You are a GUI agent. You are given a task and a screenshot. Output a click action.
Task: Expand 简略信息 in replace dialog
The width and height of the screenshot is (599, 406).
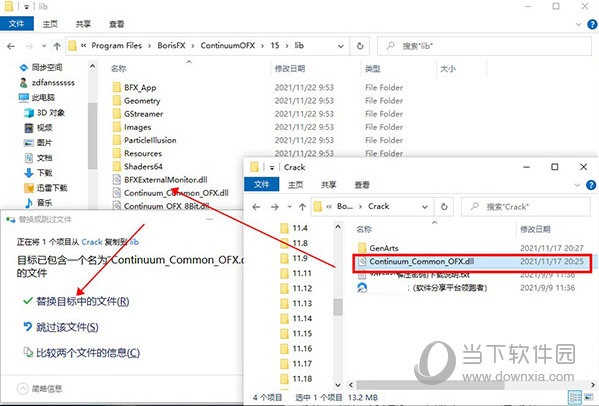coord(39,389)
